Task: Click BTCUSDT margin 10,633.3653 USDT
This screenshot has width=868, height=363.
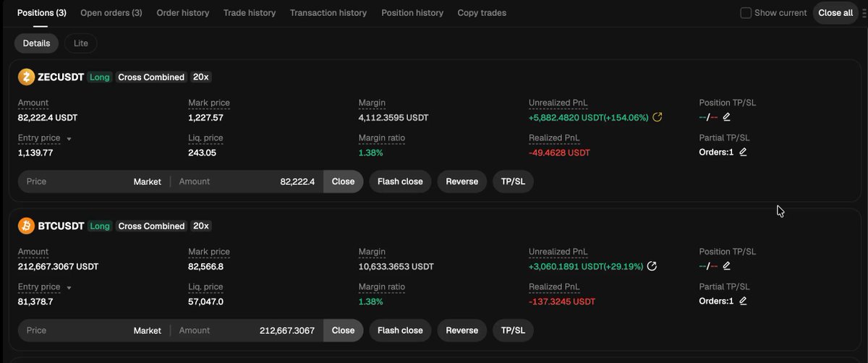Action: (x=396, y=266)
